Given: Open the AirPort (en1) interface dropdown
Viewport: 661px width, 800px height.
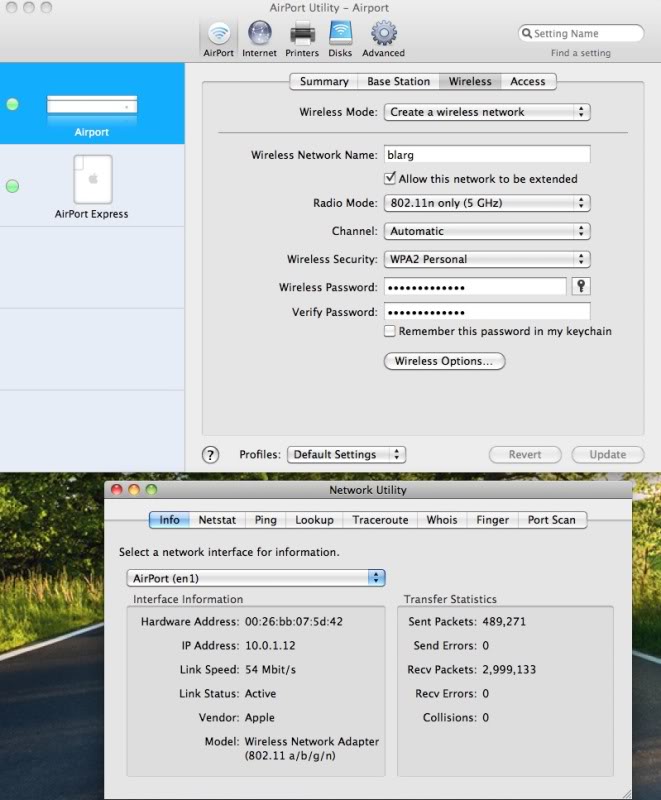Looking at the screenshot, I should tap(256, 578).
